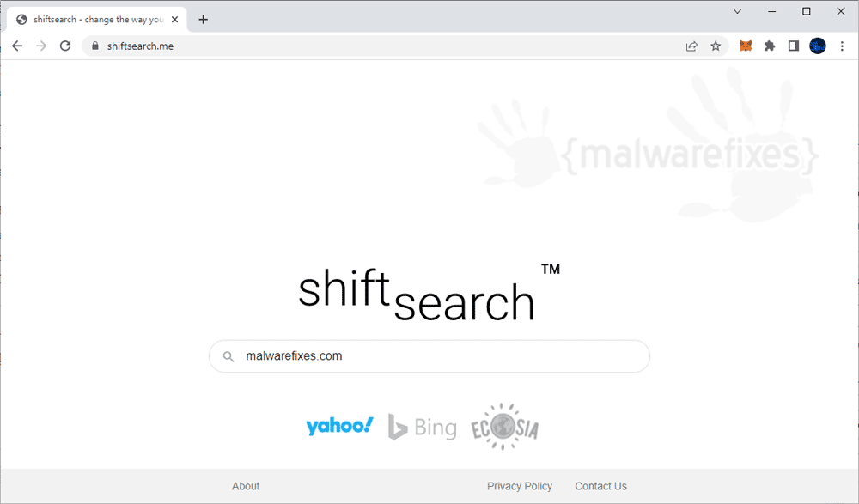Click the forward navigation arrow

(x=41, y=46)
